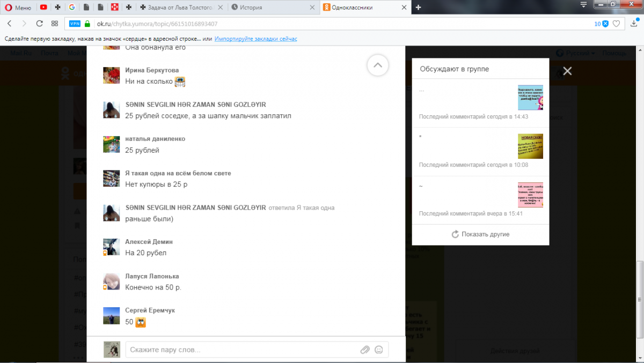644x363 pixels.
Task: Open discussion thumbnail commented at 14:43
Action: point(530,98)
